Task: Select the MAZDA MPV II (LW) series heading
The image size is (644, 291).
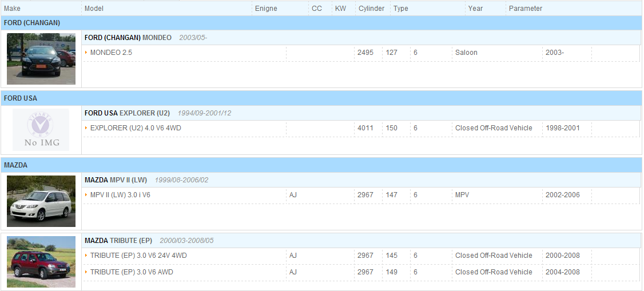Action: (x=116, y=180)
